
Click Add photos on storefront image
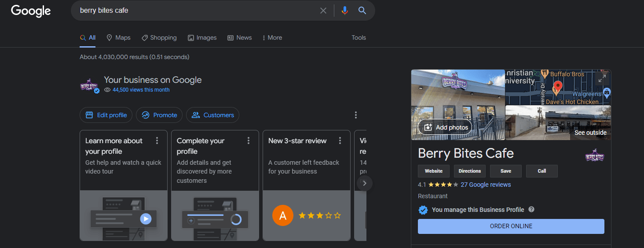coord(445,127)
